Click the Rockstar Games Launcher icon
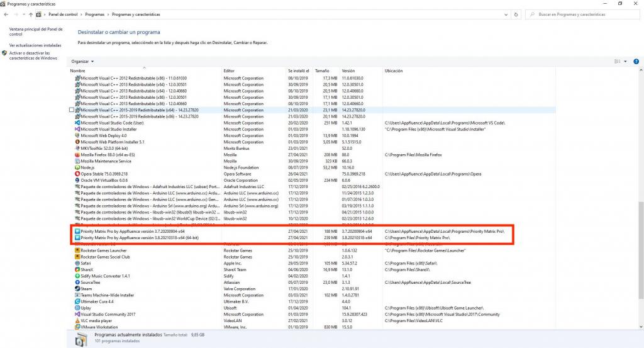The width and height of the screenshot is (644, 348). pyautogui.click(x=77, y=250)
